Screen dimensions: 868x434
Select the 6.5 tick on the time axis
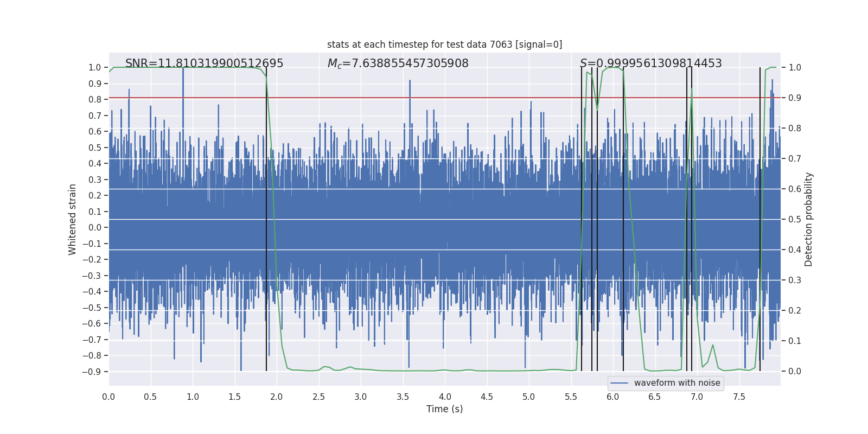(x=655, y=397)
